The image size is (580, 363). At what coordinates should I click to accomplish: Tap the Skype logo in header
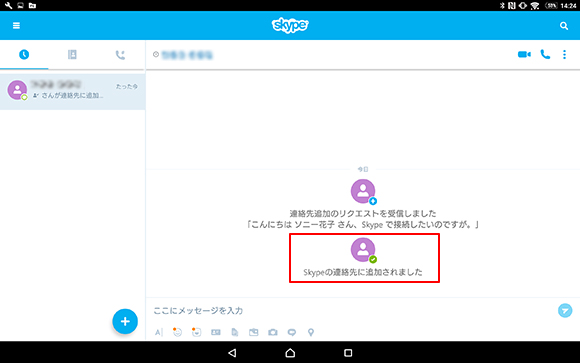(290, 26)
